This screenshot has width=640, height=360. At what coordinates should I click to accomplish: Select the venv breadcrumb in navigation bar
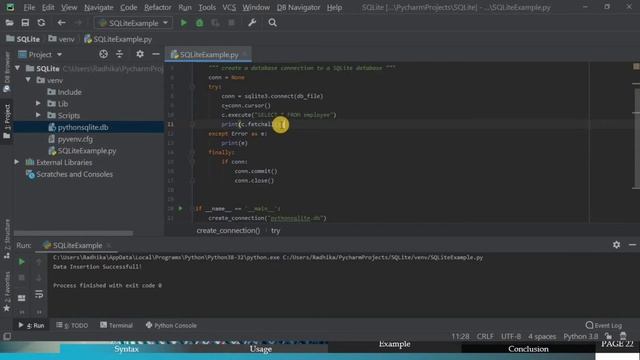point(61,39)
